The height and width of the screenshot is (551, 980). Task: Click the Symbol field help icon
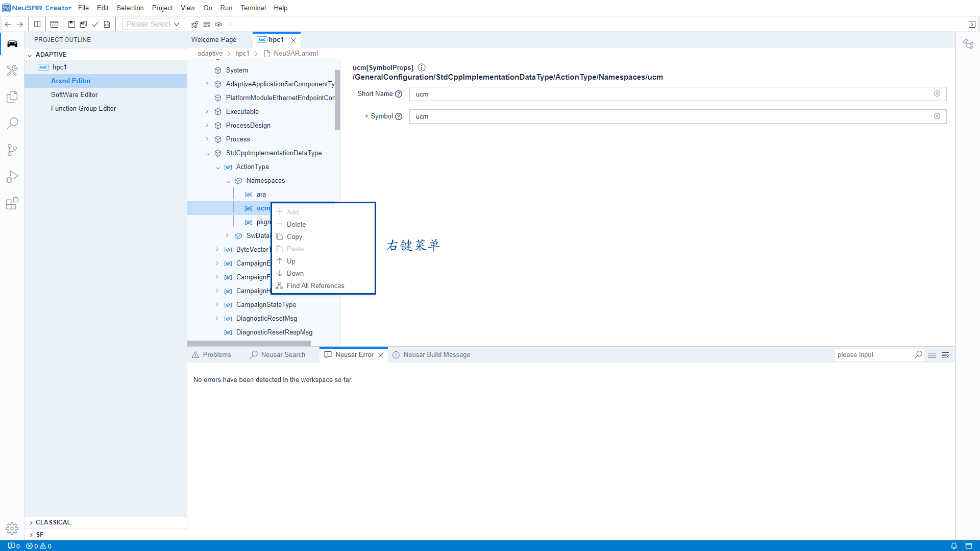(399, 116)
